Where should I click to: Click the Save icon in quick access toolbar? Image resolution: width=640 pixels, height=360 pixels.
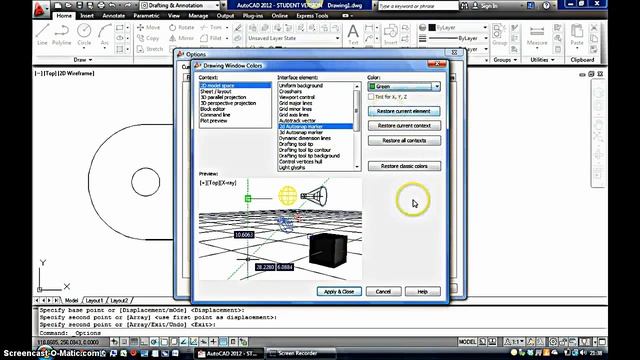pyautogui.click(x=80, y=5)
